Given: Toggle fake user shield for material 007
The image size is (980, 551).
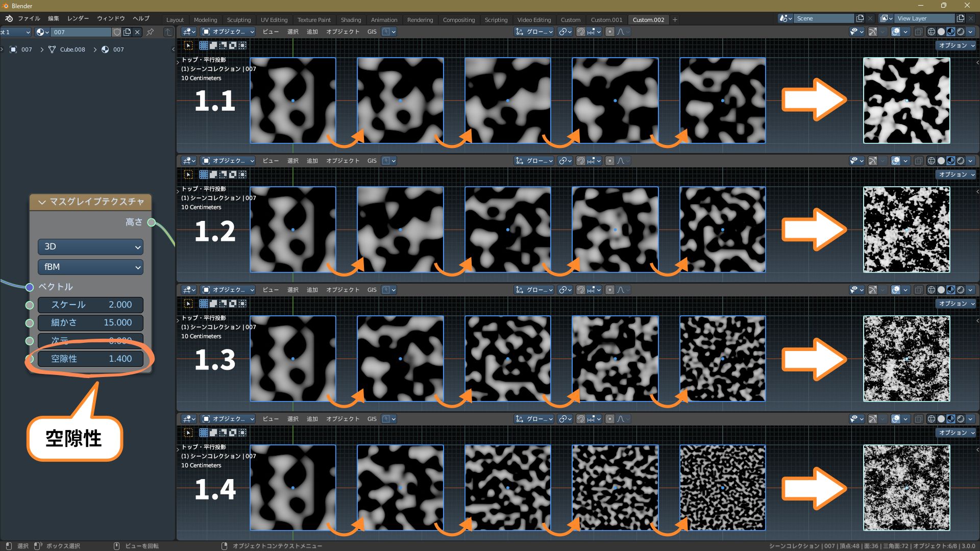Looking at the screenshot, I should click(x=117, y=32).
